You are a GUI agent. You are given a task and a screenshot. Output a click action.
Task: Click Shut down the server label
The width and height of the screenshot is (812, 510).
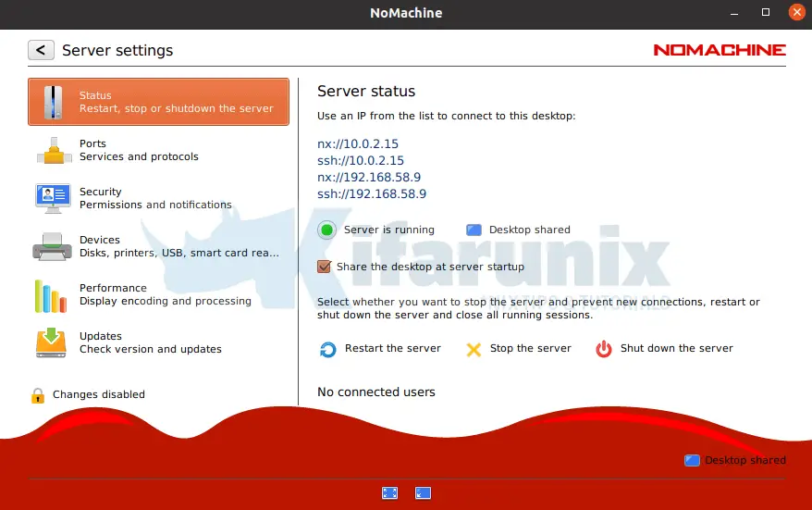point(677,348)
